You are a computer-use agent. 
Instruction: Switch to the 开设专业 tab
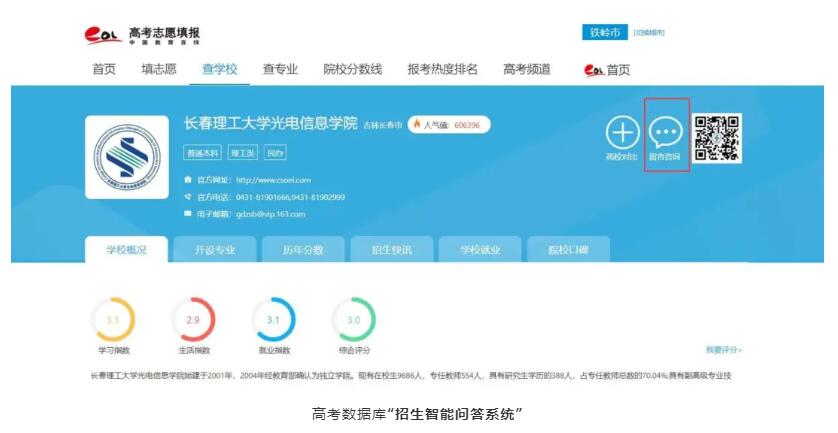215,250
